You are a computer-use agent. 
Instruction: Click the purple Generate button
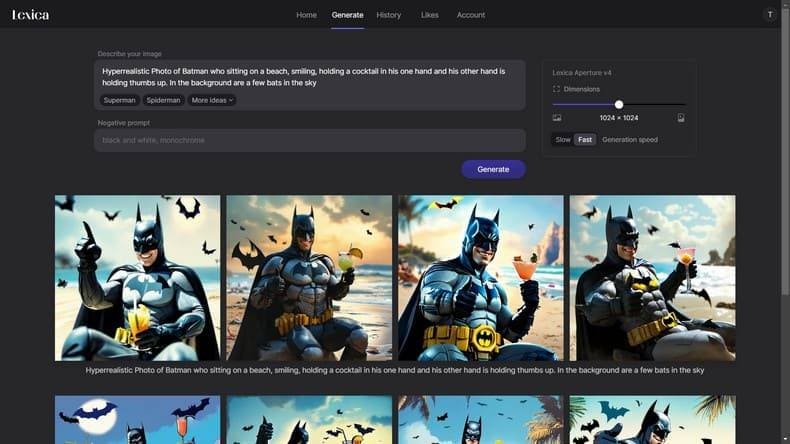pyautogui.click(x=493, y=169)
